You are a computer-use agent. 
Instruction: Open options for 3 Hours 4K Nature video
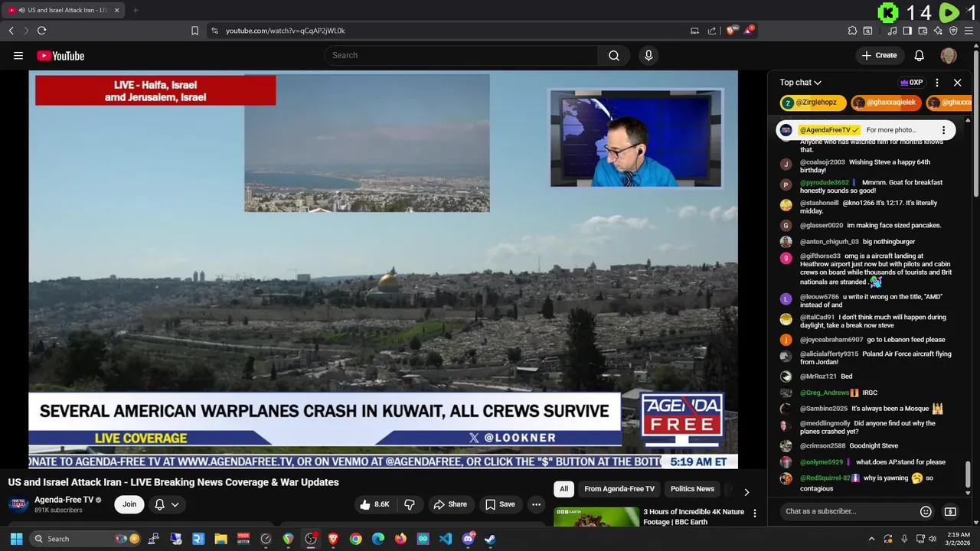(754, 514)
